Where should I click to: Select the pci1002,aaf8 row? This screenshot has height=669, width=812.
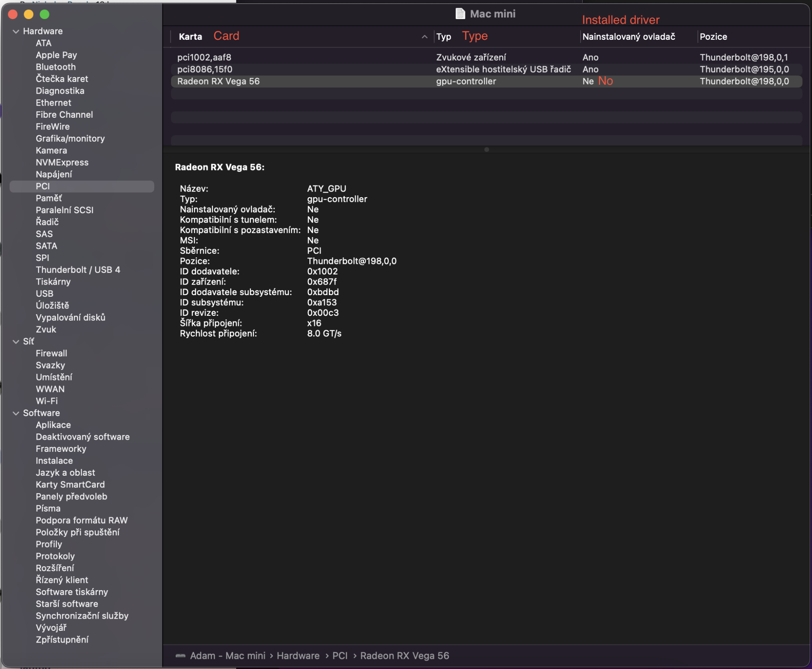[486, 57]
